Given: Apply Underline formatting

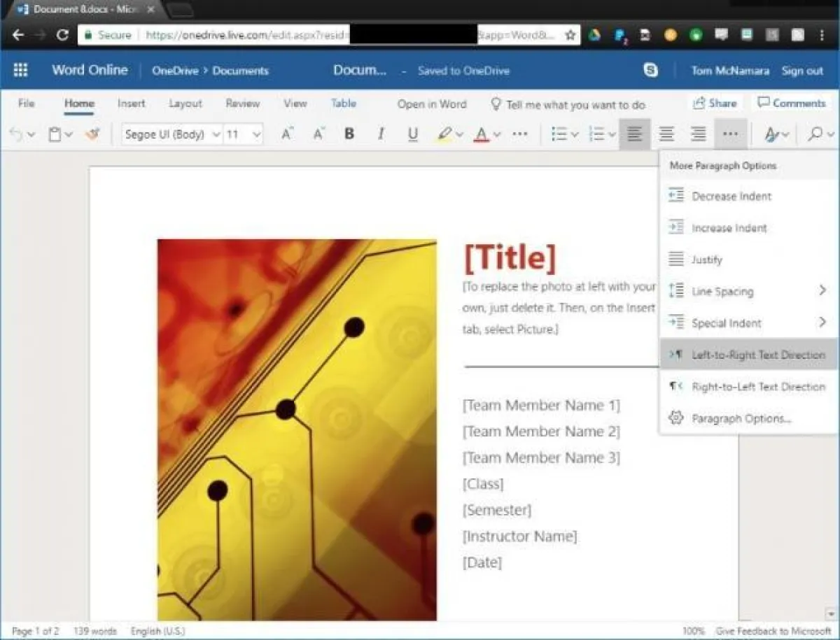Looking at the screenshot, I should [x=412, y=134].
